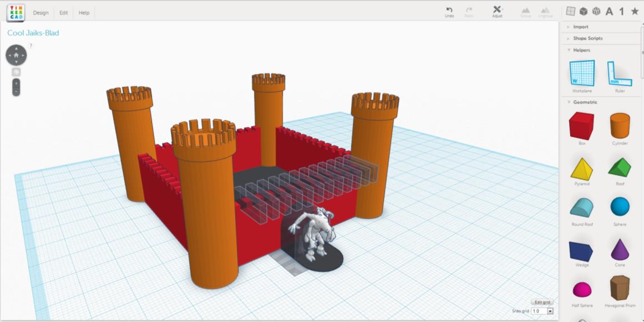This screenshot has width=644, height=322.
Task: Expand the Shape Scripts section
Action: 587,38
